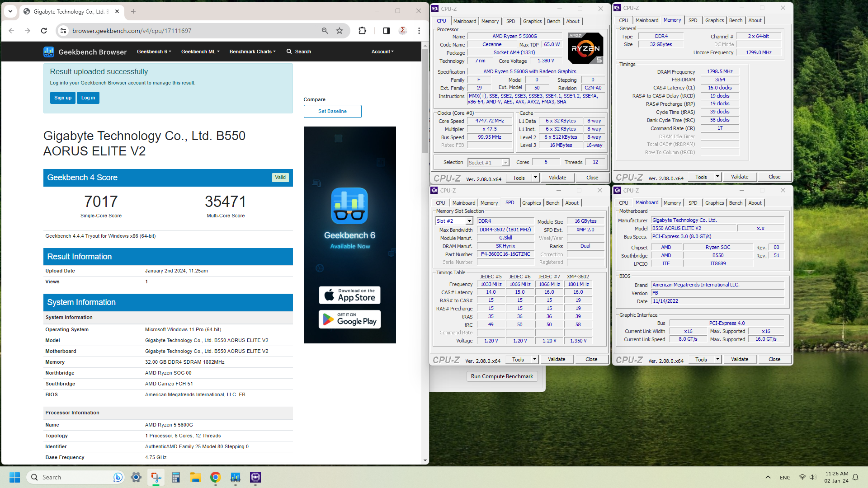Click the Geekbench 6 app icon in ad
Image resolution: width=868 pixels, height=488 pixels.
349,206
